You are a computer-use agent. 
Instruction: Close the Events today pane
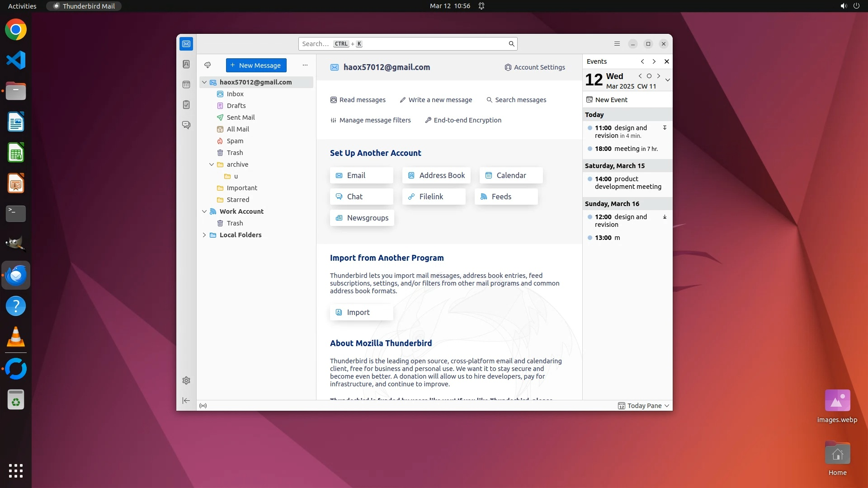coord(666,61)
